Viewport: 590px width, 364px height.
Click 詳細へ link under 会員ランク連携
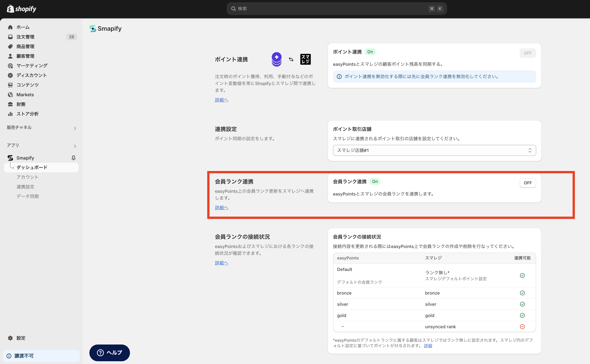pos(221,207)
